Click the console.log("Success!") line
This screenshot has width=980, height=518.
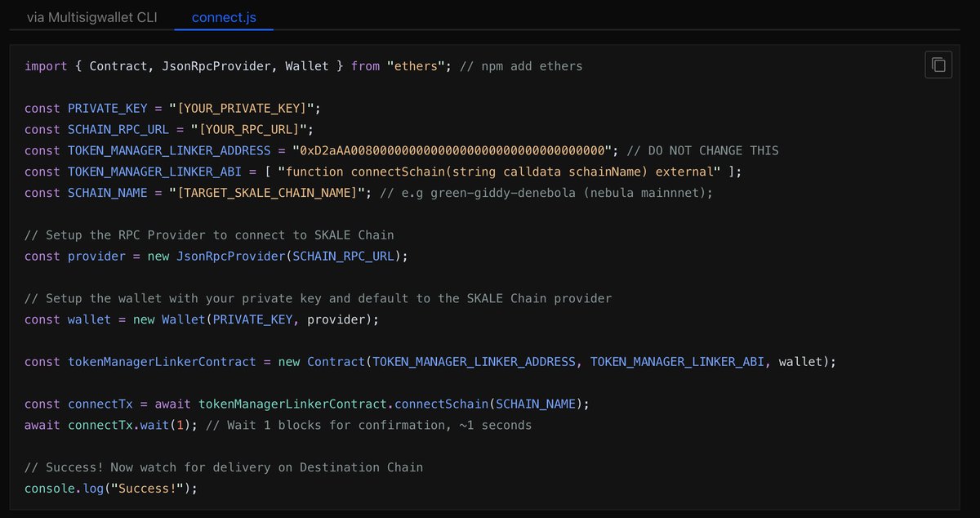111,489
